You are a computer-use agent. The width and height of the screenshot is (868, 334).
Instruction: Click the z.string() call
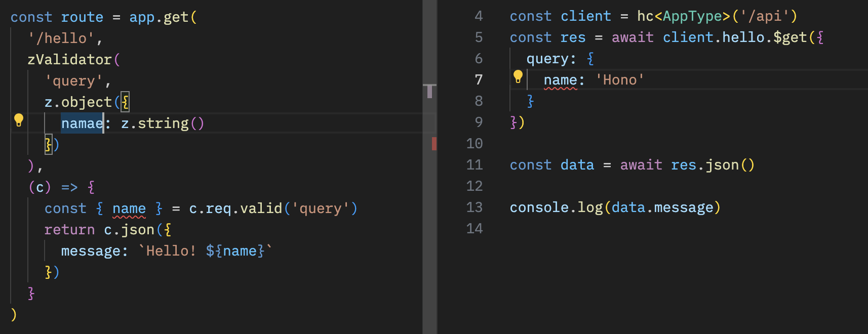coord(162,123)
